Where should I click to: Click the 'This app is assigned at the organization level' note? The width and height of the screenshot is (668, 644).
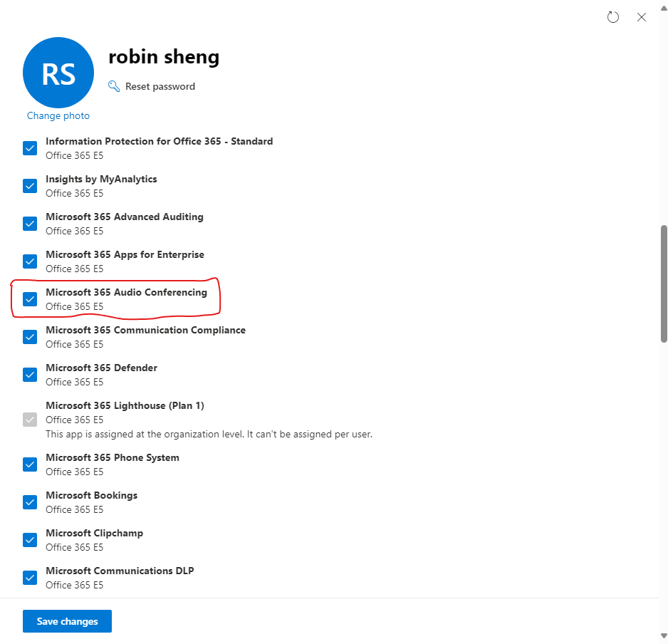209,435
